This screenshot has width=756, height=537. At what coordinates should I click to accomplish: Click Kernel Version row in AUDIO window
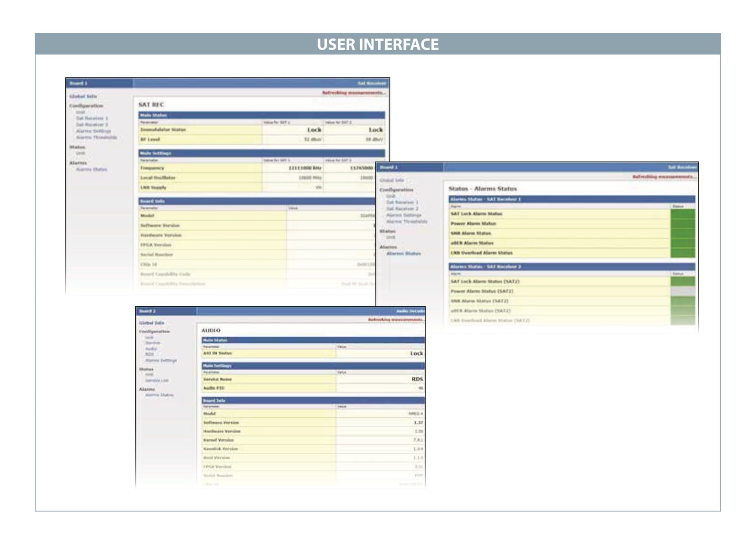click(313, 440)
